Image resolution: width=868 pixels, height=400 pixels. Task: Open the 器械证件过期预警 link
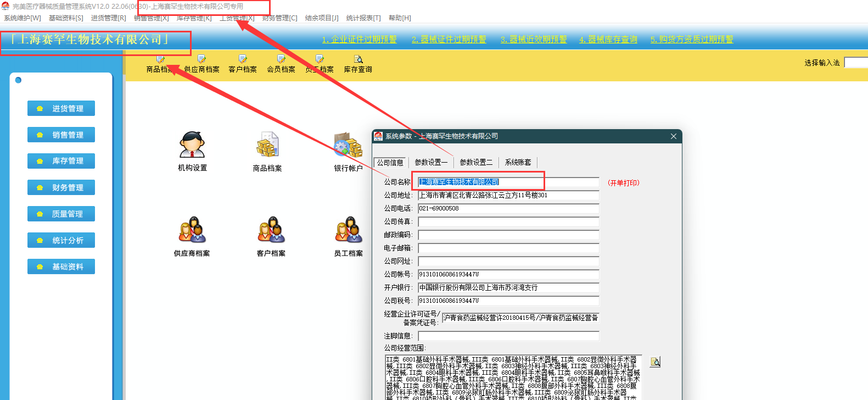[x=449, y=40]
